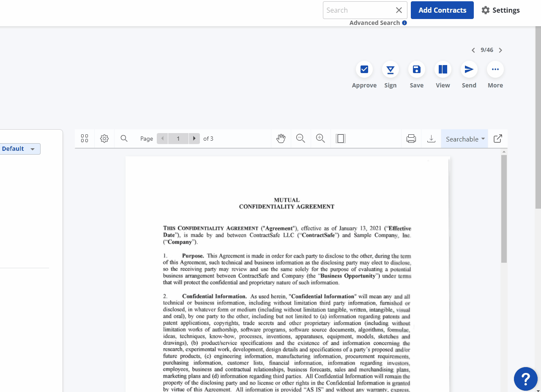Viewport: 541px width, 392px height.
Task: Go to next contract arrow
Action: (x=500, y=50)
